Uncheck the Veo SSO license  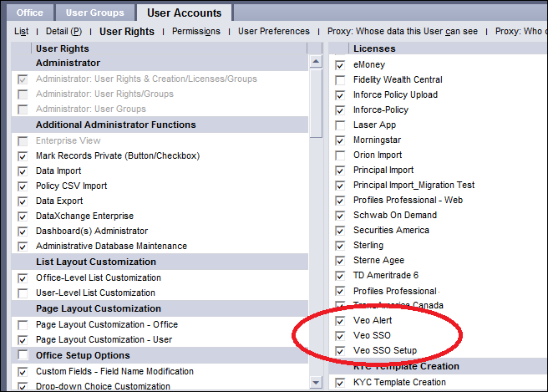coord(340,336)
